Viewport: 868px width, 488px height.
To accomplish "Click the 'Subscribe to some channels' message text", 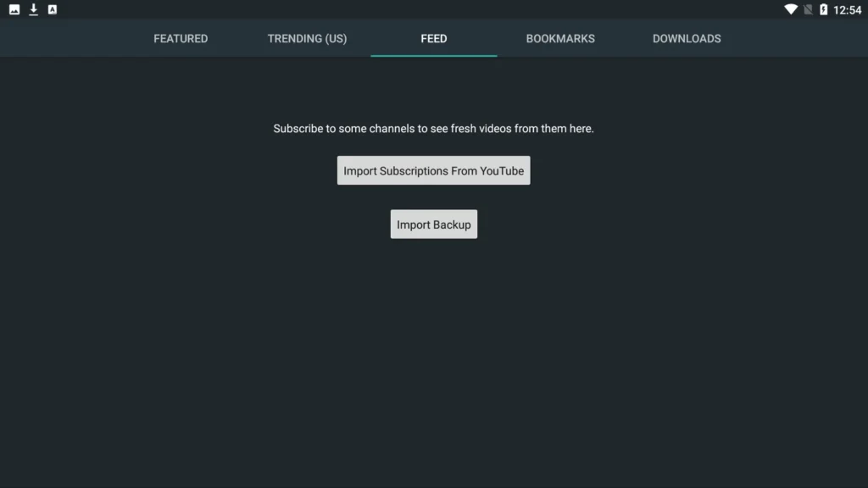I will pyautogui.click(x=433, y=129).
